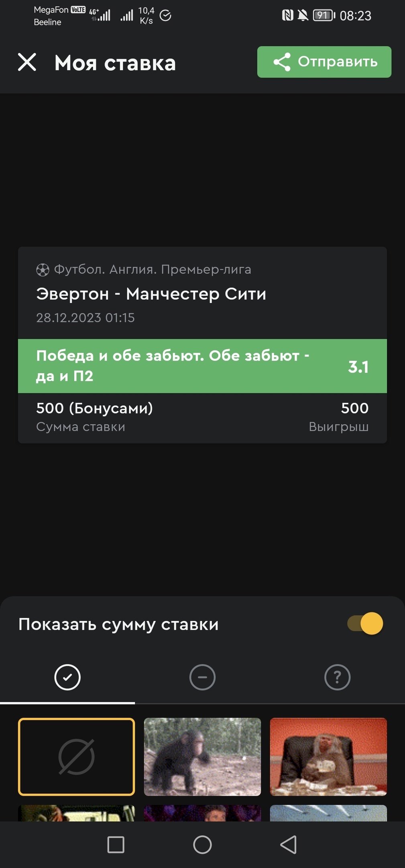Switch to the checkmark (won) tab

[67, 677]
